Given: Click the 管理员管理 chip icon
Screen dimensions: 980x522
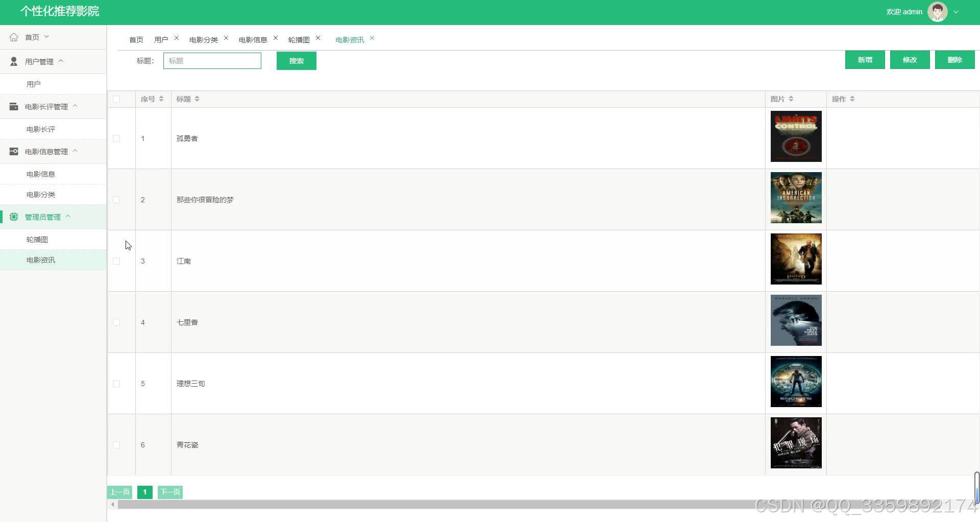Looking at the screenshot, I should point(14,217).
